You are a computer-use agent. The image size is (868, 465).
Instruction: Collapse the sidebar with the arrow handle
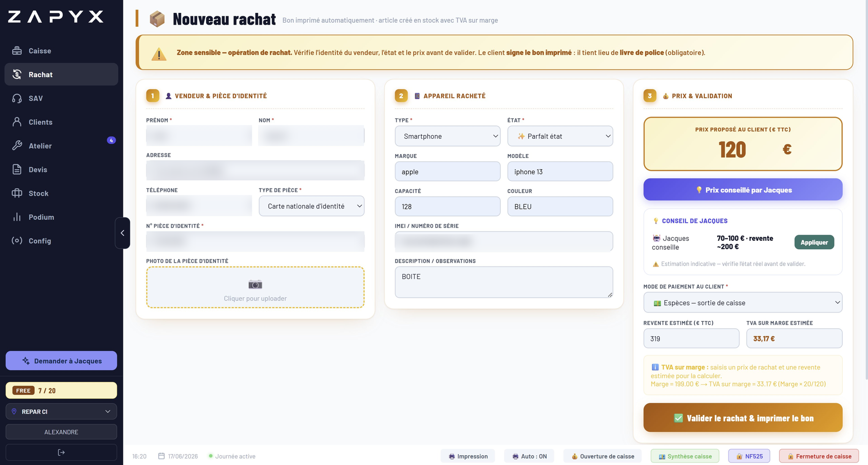(x=122, y=233)
